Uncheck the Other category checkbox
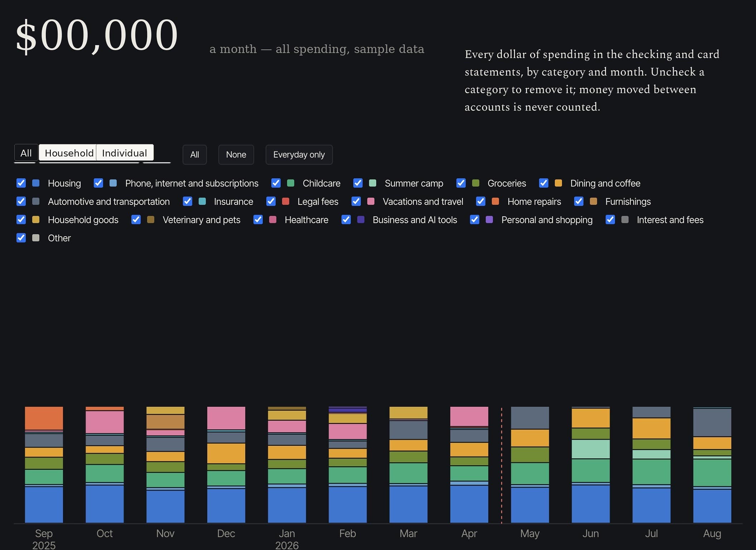 tap(21, 238)
